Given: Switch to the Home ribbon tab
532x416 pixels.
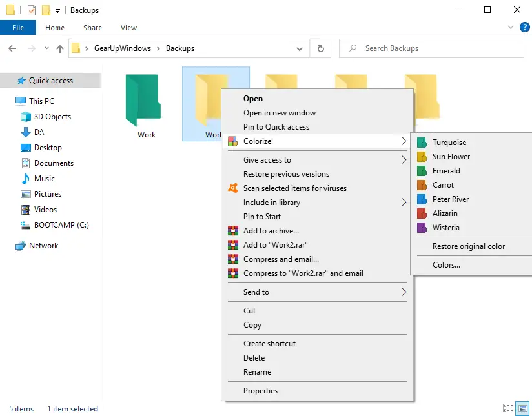Looking at the screenshot, I should click(55, 28).
